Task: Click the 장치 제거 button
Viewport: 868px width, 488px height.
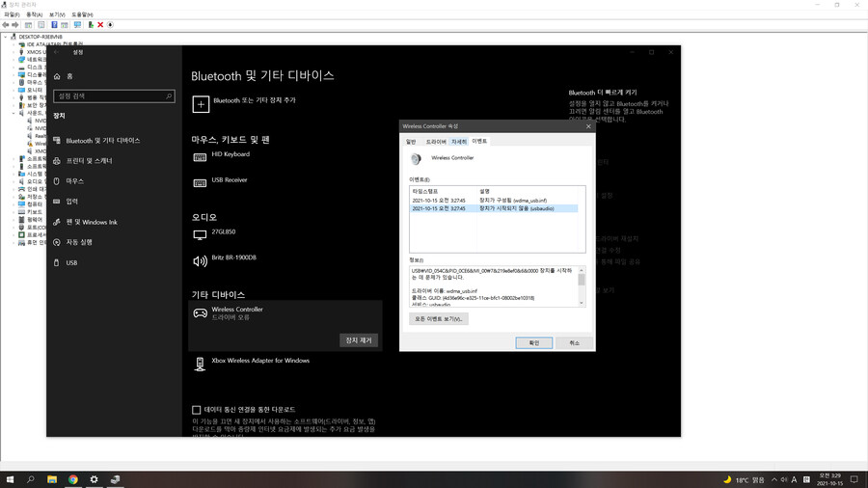Action: click(359, 340)
